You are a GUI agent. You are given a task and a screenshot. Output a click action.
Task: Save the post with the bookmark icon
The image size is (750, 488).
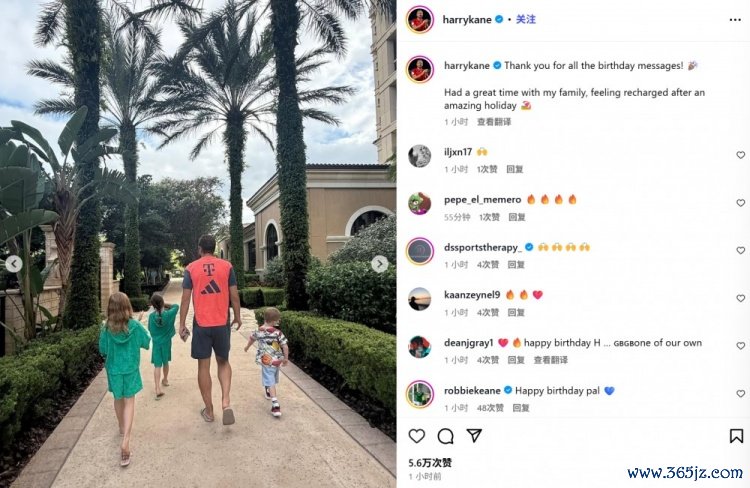736,436
